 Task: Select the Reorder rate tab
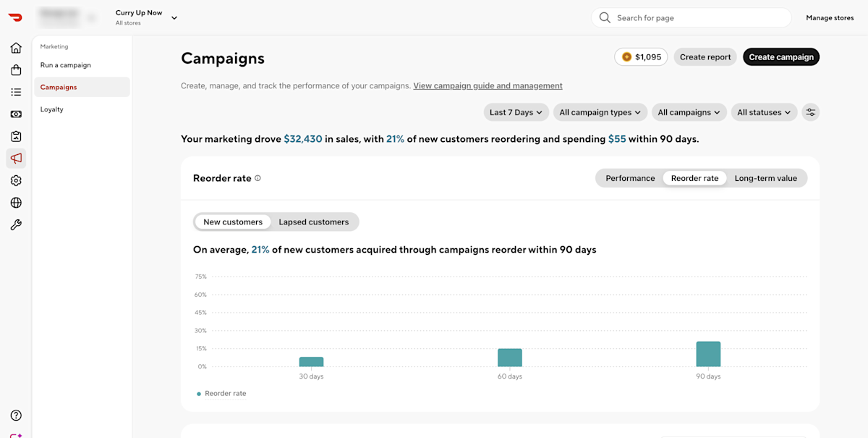tap(695, 178)
